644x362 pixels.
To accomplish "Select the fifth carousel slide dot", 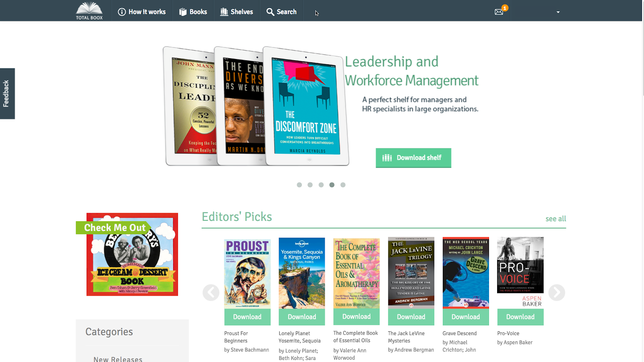I will tap(343, 185).
